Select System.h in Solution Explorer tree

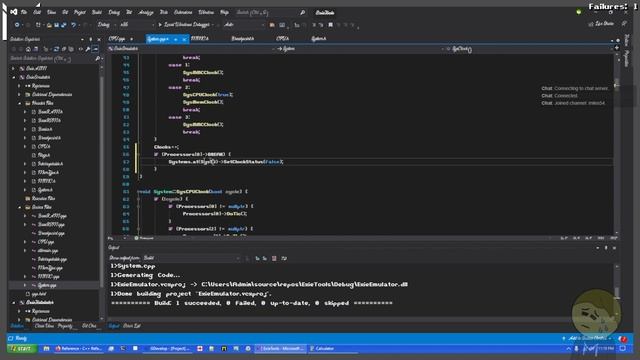tap(45, 190)
